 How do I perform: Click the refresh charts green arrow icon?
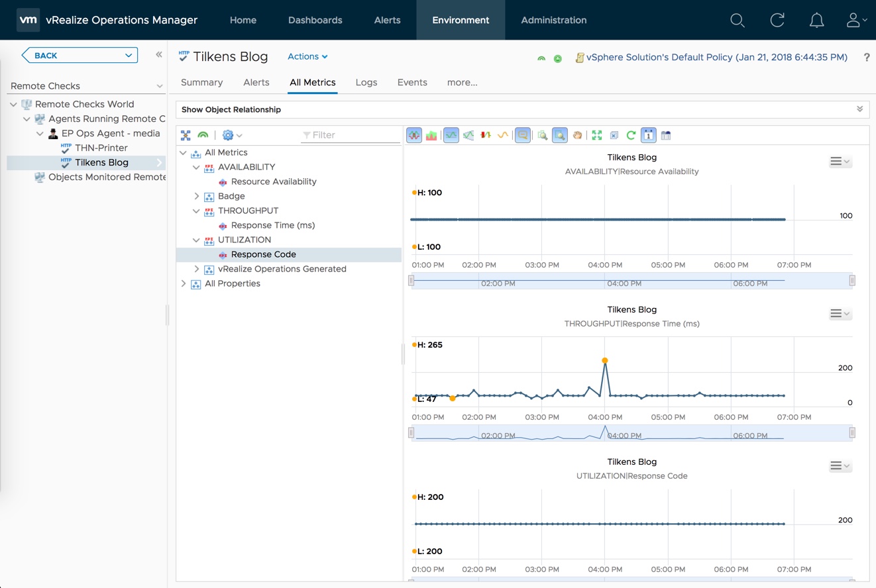631,135
